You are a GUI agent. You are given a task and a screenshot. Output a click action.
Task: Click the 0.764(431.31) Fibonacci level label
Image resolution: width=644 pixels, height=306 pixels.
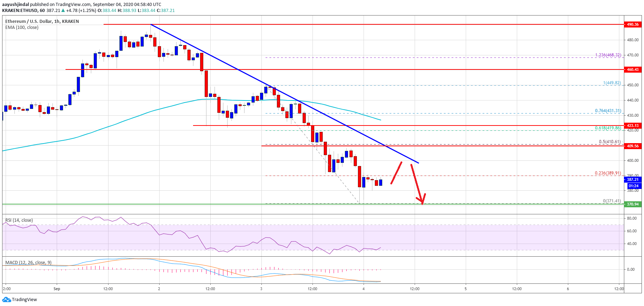click(x=608, y=111)
